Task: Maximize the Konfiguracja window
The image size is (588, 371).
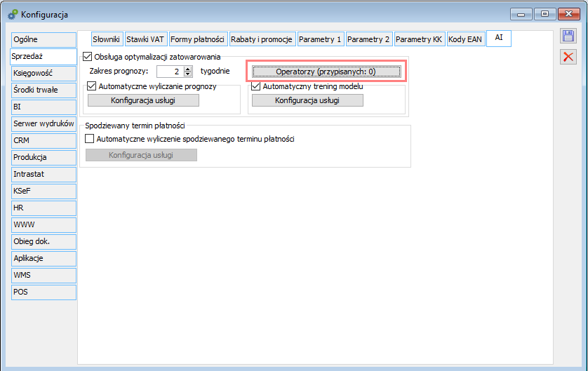Action: 545,14
